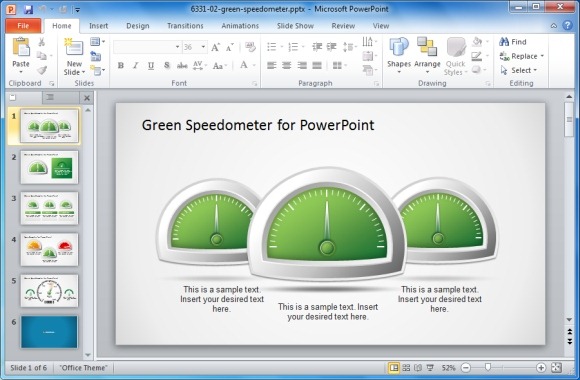Click Save icon in Quick Access Toolbar
Viewport: 580px width, 380px height.
pyautogui.click(x=28, y=9)
